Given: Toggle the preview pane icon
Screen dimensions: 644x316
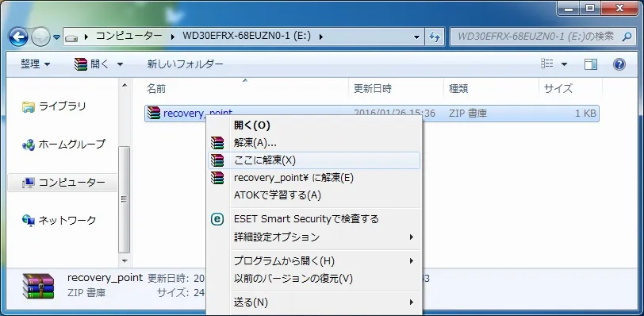Looking at the screenshot, I should [591, 64].
